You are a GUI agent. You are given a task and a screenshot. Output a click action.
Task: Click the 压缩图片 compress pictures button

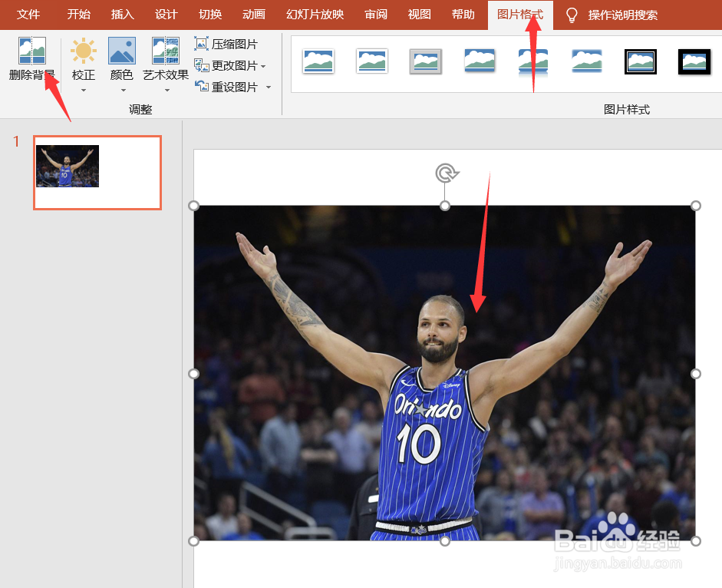tap(226, 44)
